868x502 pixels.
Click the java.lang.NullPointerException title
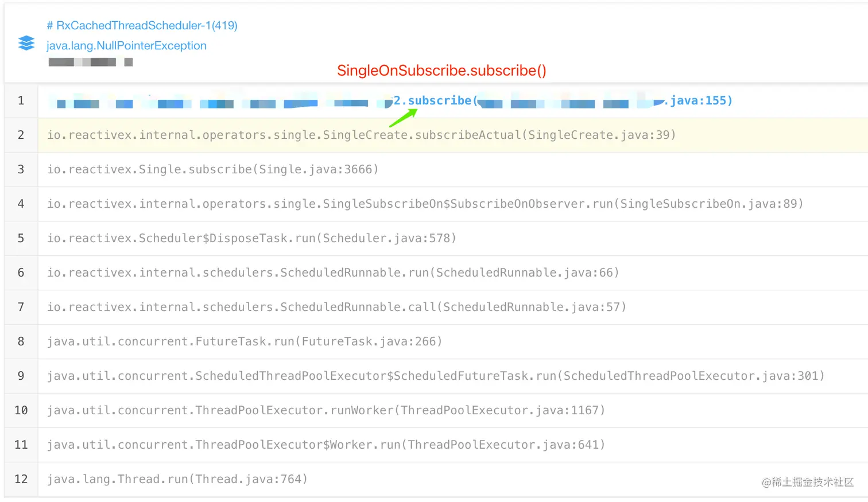coord(126,45)
